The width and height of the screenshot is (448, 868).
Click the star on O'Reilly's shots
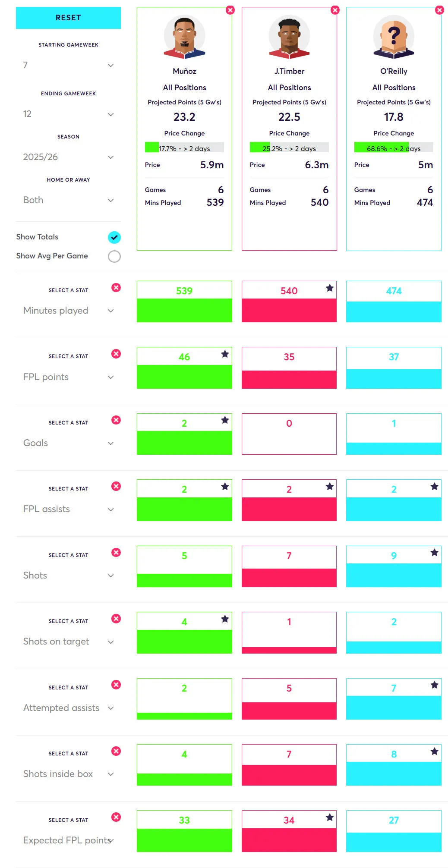pyautogui.click(x=434, y=553)
